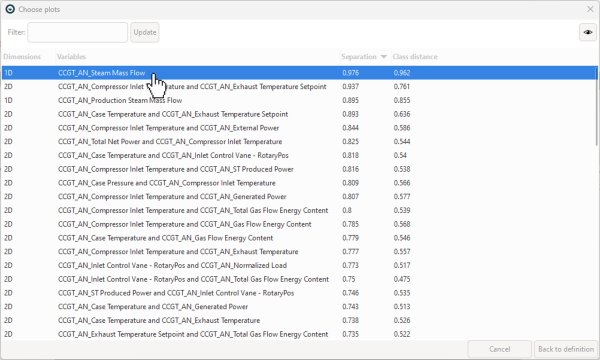Click separation value 0.937
This screenshot has width=600, height=360.
pos(351,86)
